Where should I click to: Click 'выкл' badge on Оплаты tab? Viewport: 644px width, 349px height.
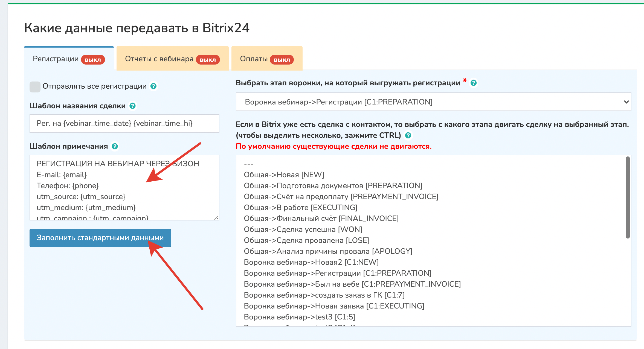[x=282, y=60]
